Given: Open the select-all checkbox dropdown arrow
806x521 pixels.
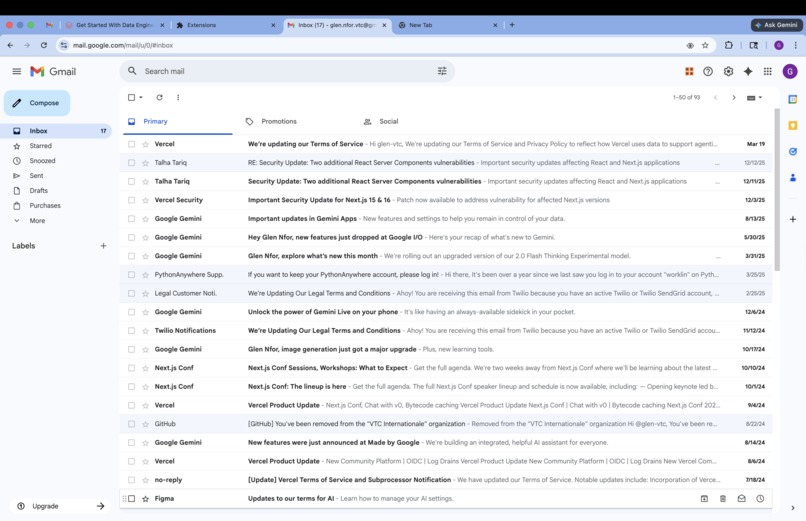Looking at the screenshot, I should [141, 97].
